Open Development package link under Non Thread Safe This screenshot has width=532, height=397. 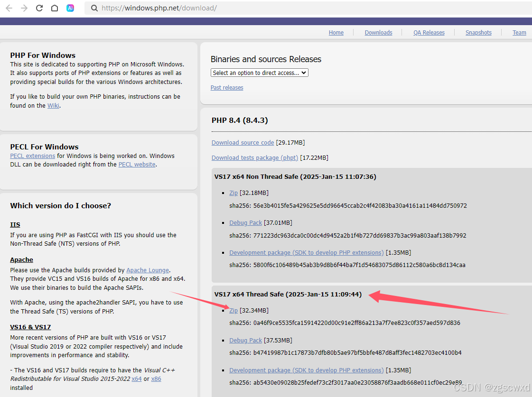tap(307, 253)
